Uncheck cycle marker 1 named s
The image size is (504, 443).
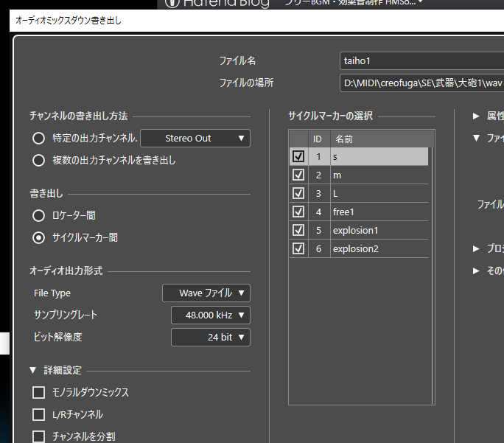point(298,156)
